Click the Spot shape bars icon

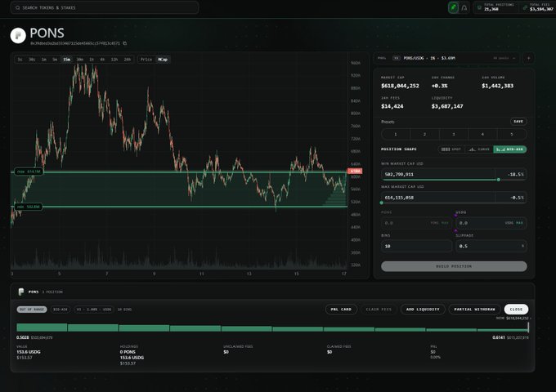tap(446, 149)
